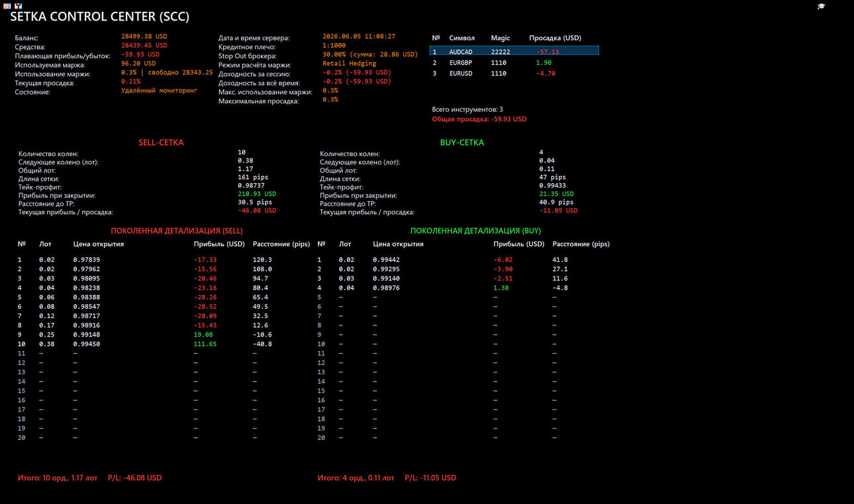
Task: Click Итого: 4 орд., 0.11 лот summary
Action: point(356,478)
